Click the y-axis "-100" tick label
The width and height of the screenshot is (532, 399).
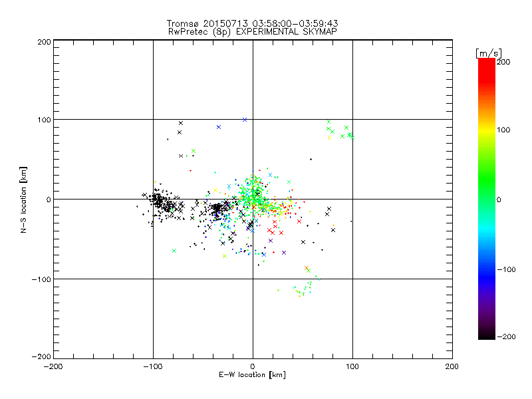41,279
